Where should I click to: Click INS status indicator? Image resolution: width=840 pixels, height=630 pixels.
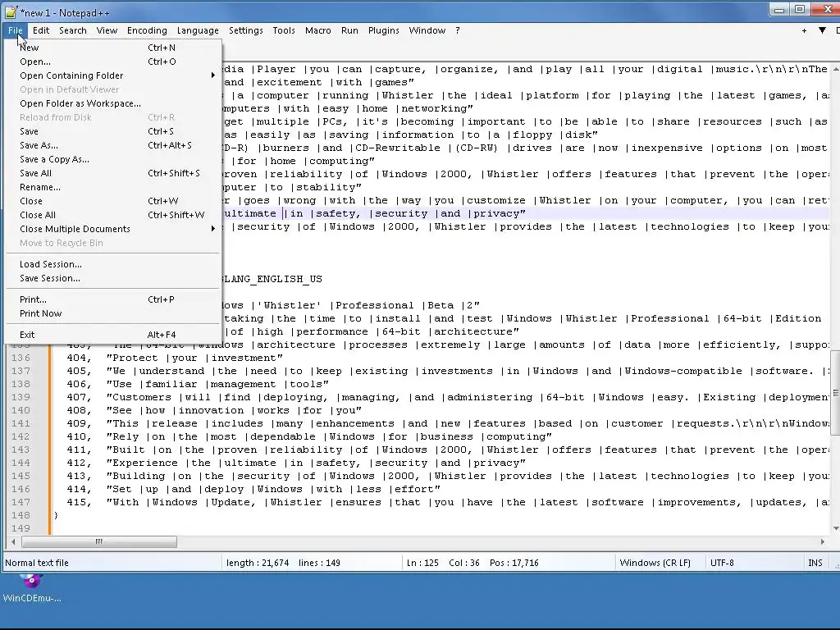pyautogui.click(x=815, y=563)
